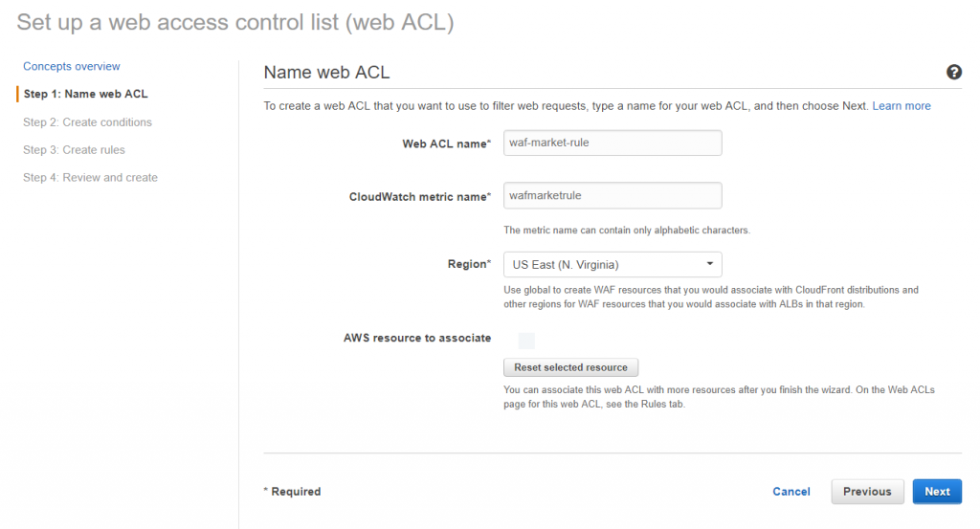Click the Region field label
The width and height of the screenshot is (980, 529).
pyautogui.click(x=469, y=264)
